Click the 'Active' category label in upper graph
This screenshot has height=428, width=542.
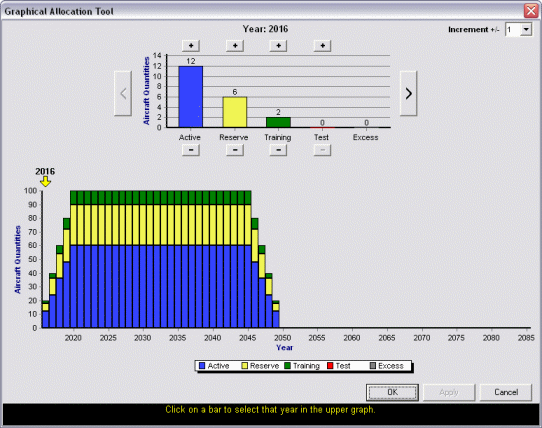189,137
